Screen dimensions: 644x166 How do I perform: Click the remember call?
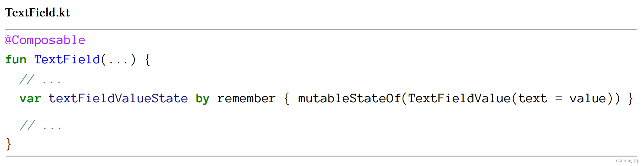(246, 99)
